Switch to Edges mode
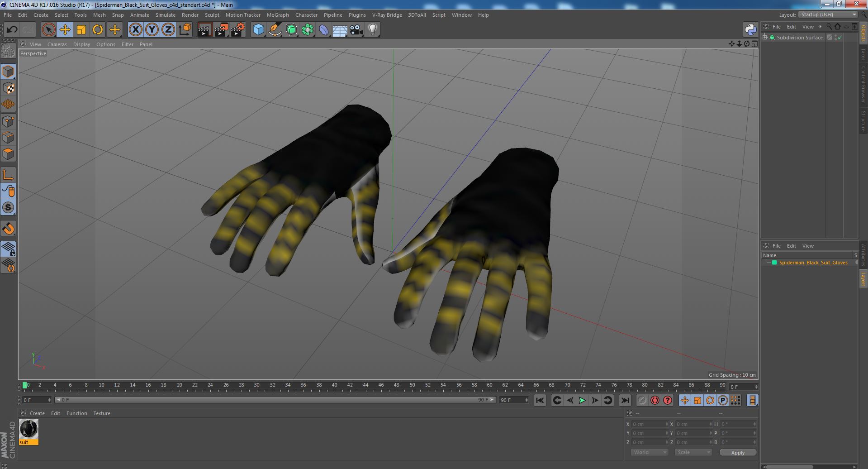Viewport: 868px width, 469px height. [8, 138]
